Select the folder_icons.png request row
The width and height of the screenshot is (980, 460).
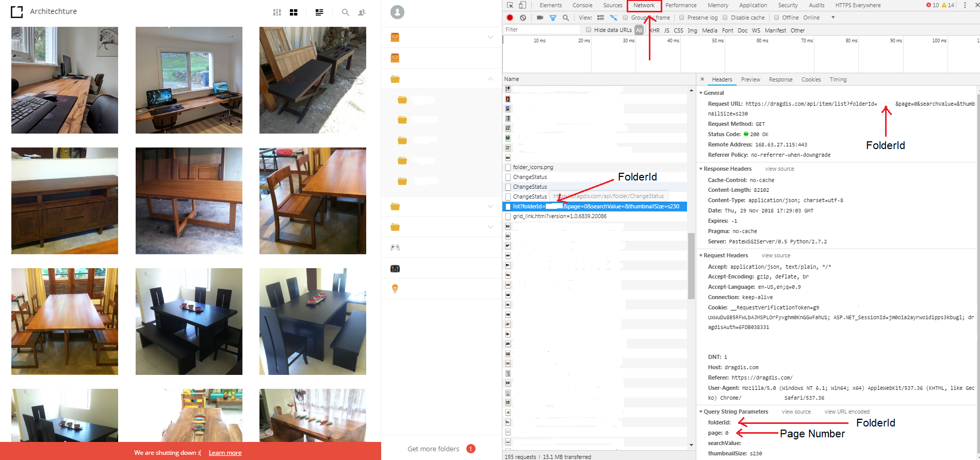(595, 167)
